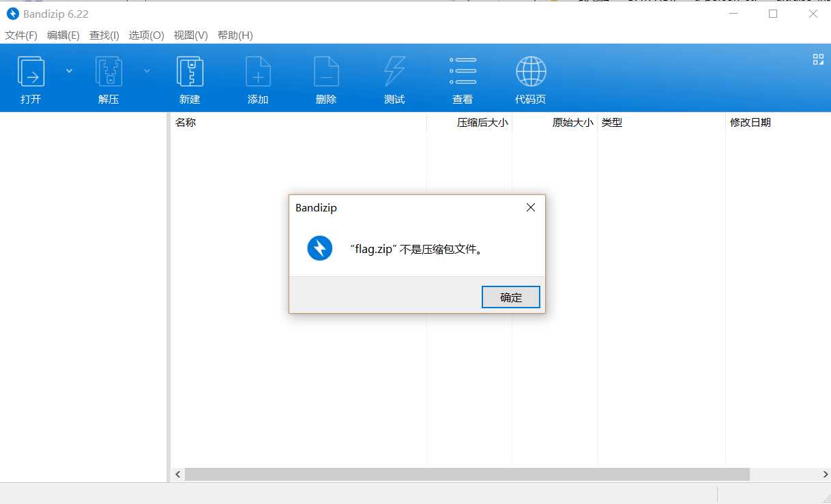Image resolution: width=831 pixels, height=504 pixels.
Task: Click the "flag.zip" 不是压缩包文件 message text
Action: coord(418,249)
